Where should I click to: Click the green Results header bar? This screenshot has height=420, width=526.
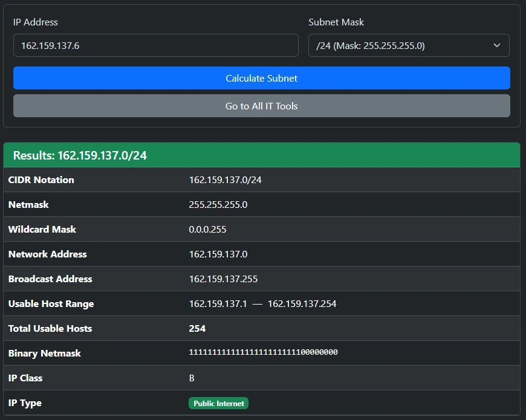[x=261, y=155]
